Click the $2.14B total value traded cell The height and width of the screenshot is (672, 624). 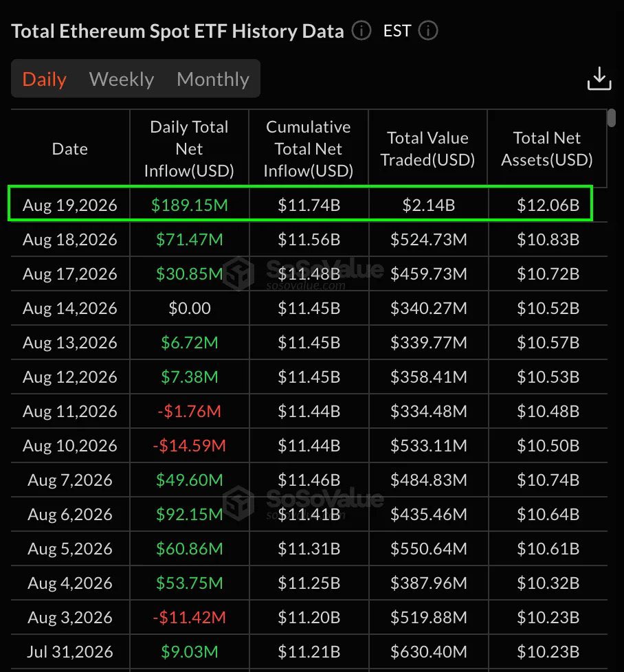point(429,205)
